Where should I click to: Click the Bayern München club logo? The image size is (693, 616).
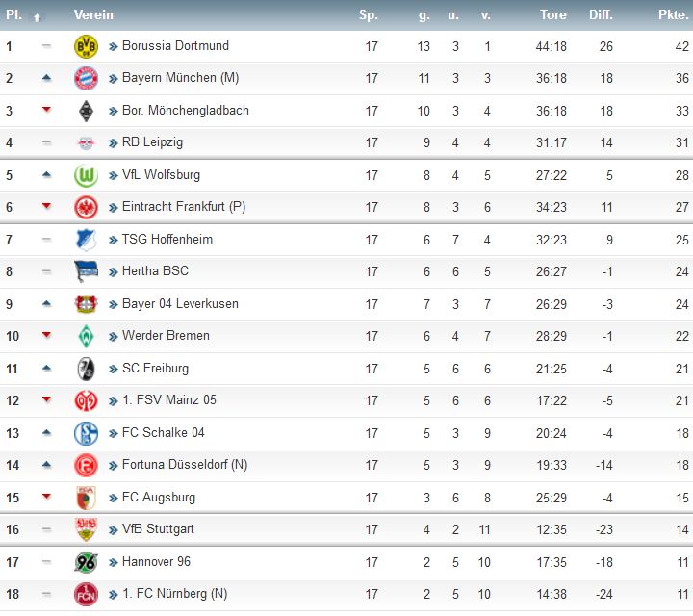pos(87,78)
